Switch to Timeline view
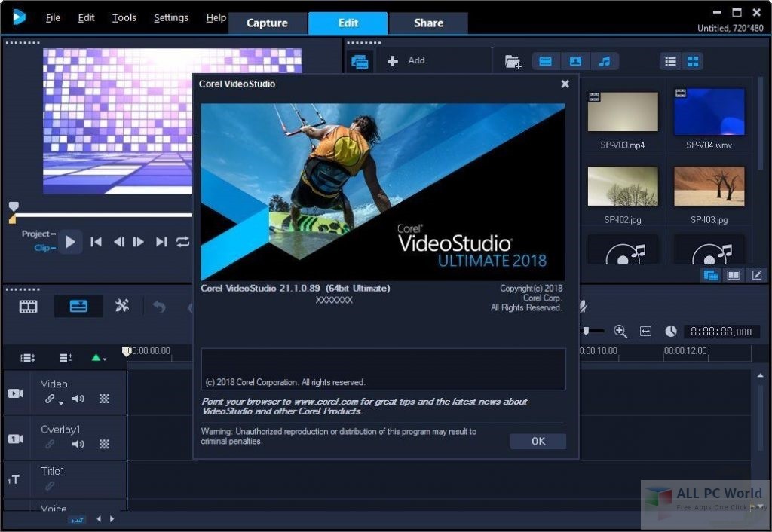 [x=78, y=307]
